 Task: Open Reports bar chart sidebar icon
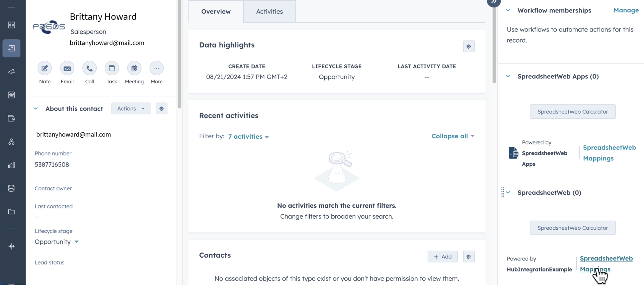pos(11,165)
